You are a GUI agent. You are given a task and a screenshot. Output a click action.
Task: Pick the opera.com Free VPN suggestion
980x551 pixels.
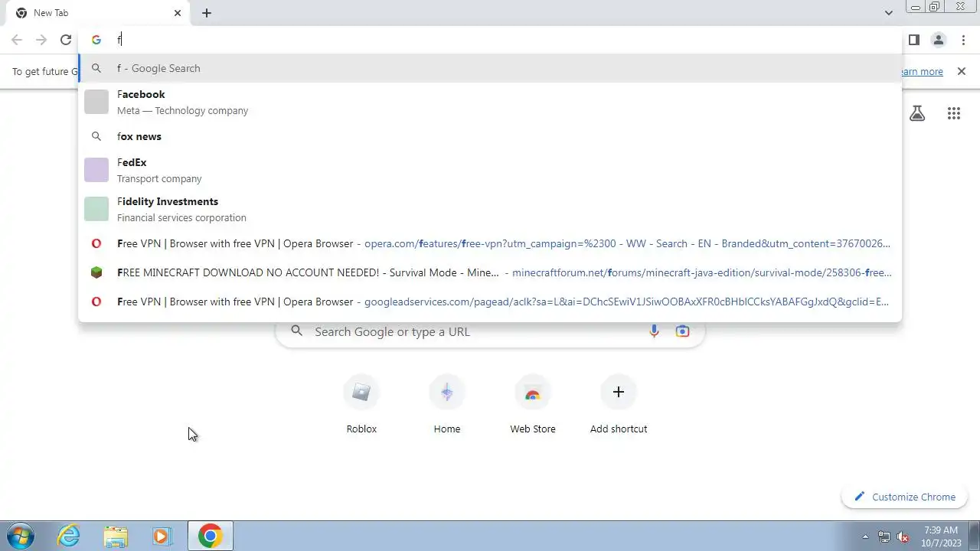click(x=490, y=243)
